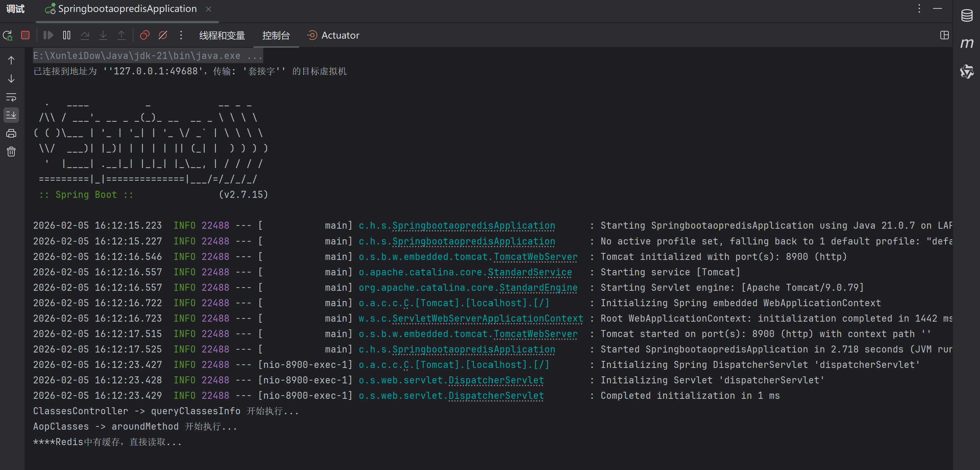Open the debug tool window options menu
The image size is (980, 470).
click(x=919, y=9)
